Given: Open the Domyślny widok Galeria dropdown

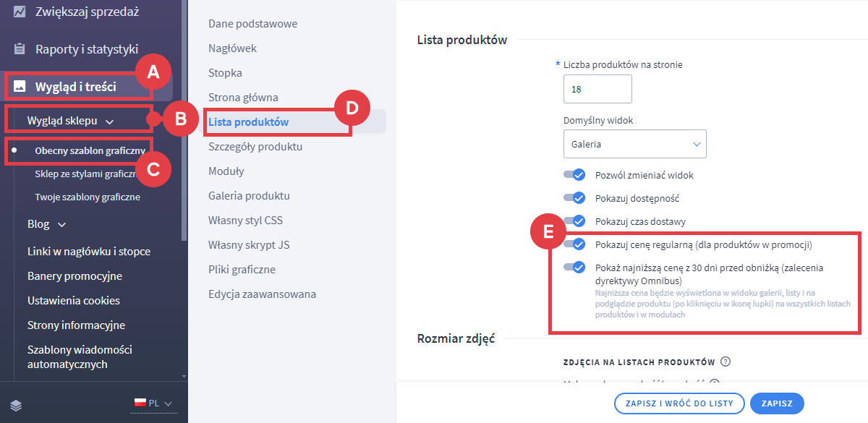Looking at the screenshot, I should point(634,144).
